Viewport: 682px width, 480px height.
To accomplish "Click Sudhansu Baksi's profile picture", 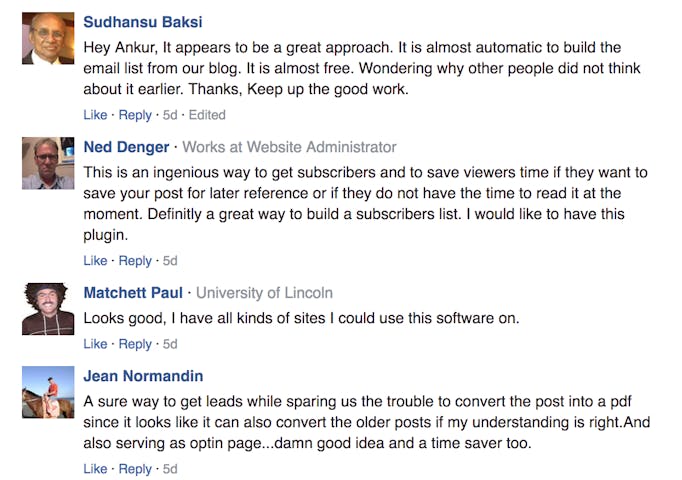I will click(x=48, y=38).
